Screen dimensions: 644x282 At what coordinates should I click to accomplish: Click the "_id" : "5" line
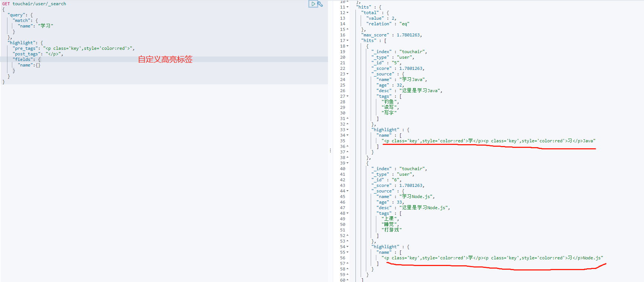(386, 63)
